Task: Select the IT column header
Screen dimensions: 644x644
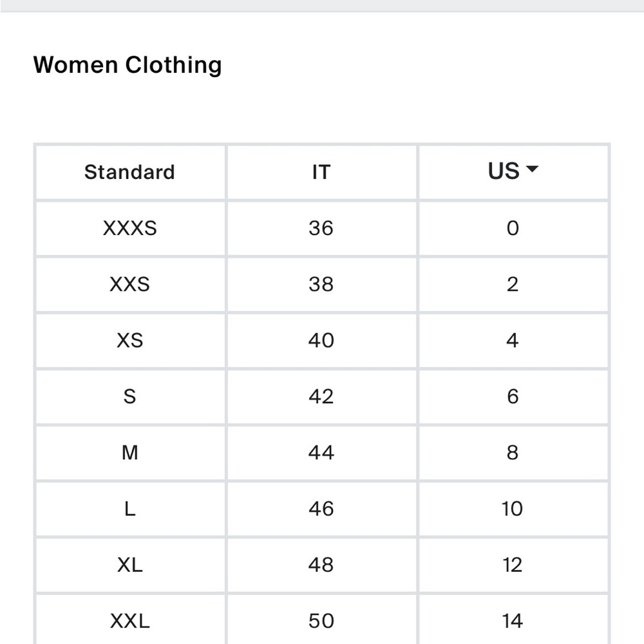Action: click(321, 172)
